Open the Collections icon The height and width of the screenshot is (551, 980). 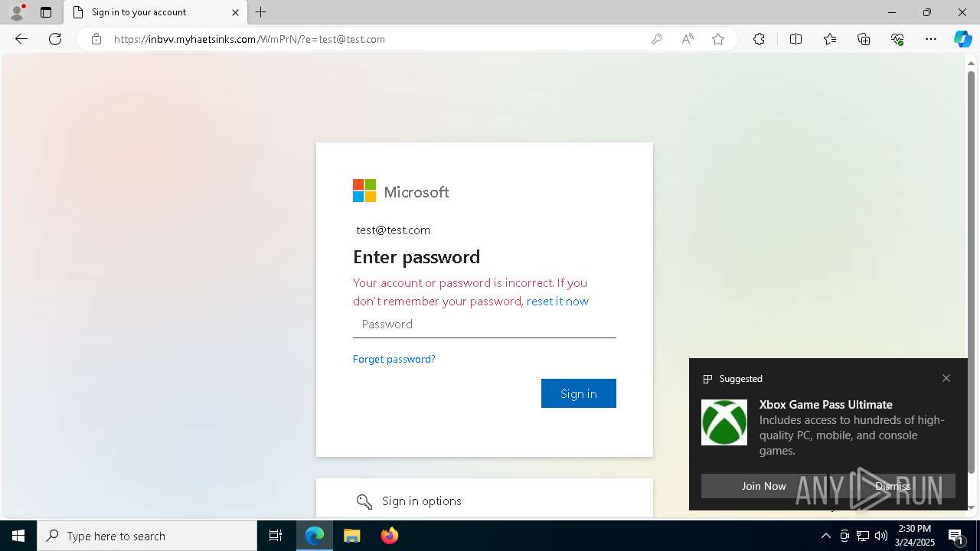click(864, 39)
